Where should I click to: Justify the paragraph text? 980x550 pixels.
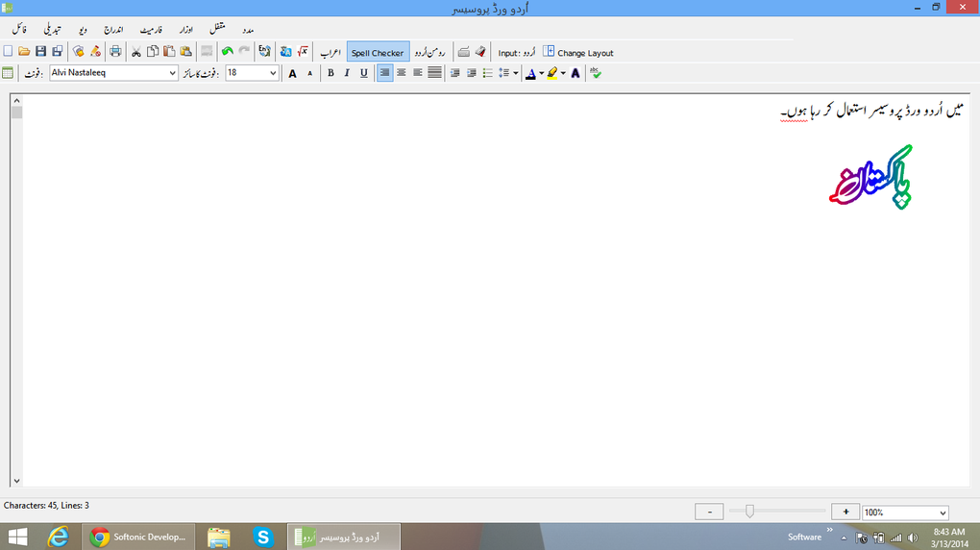click(x=434, y=73)
